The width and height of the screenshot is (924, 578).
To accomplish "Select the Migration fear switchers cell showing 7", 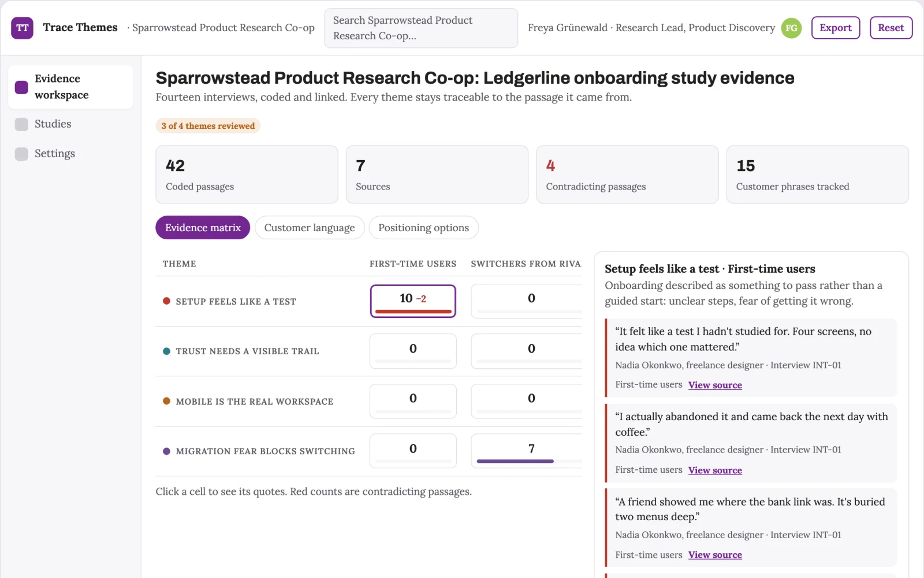I will click(x=527, y=451).
